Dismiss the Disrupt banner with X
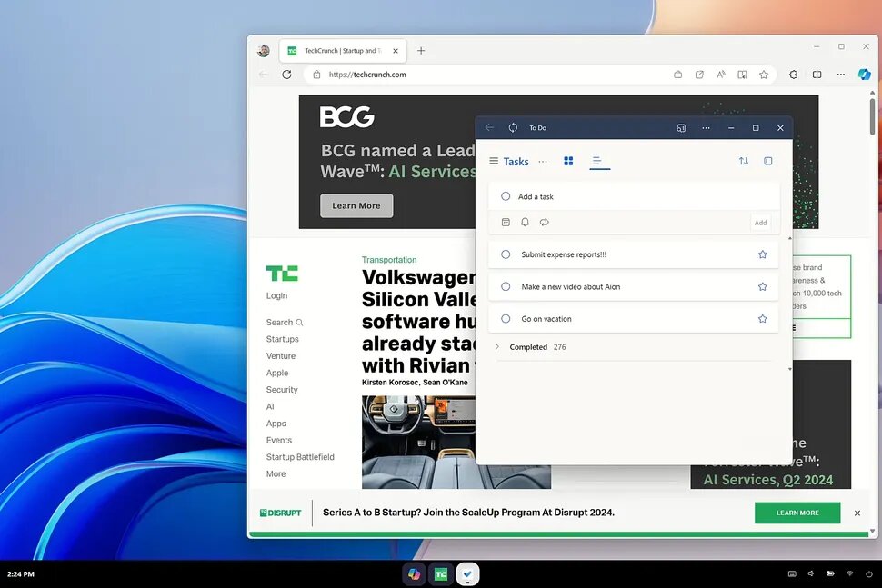The image size is (882, 588). 857,513
